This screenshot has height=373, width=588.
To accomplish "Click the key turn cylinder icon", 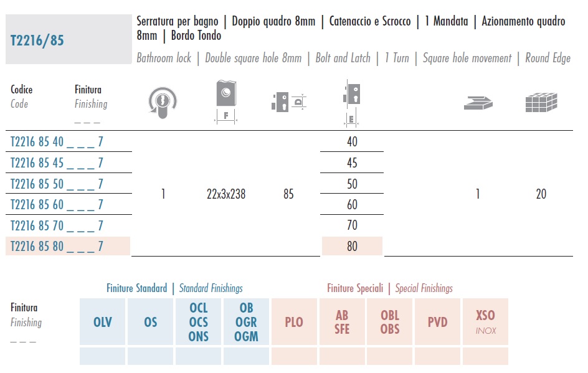I will [x=163, y=102].
